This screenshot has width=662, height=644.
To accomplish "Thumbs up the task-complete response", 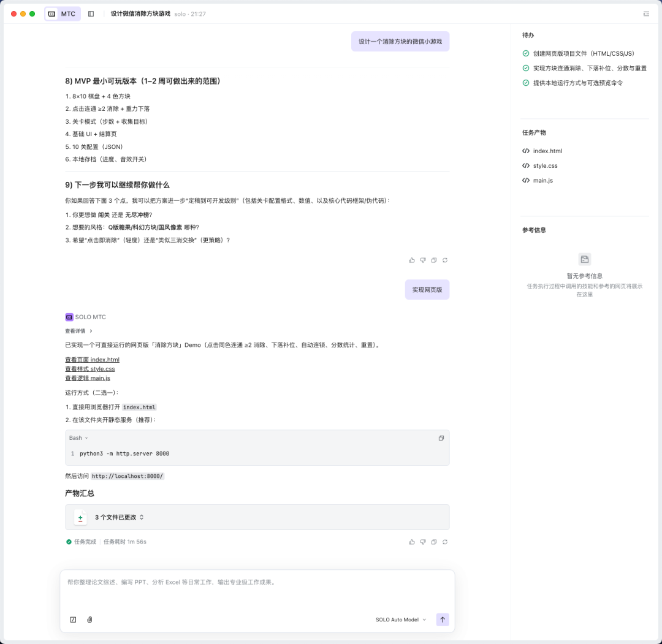I will [x=412, y=542].
